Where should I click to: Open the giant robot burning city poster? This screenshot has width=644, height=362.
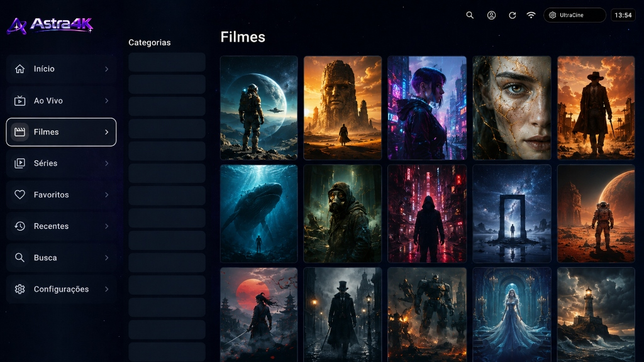click(427, 315)
